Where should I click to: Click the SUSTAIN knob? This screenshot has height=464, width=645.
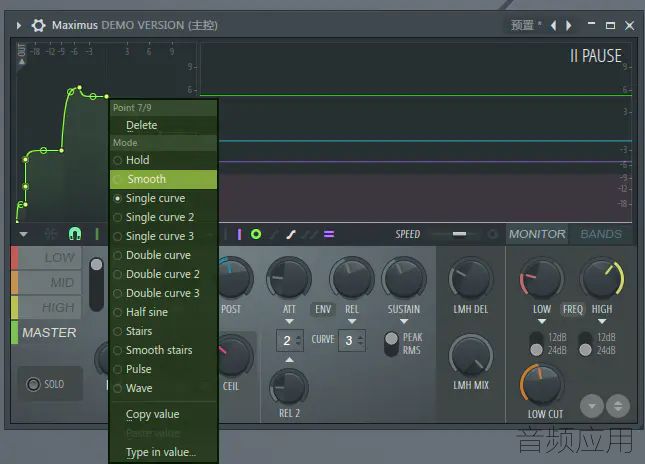click(404, 278)
